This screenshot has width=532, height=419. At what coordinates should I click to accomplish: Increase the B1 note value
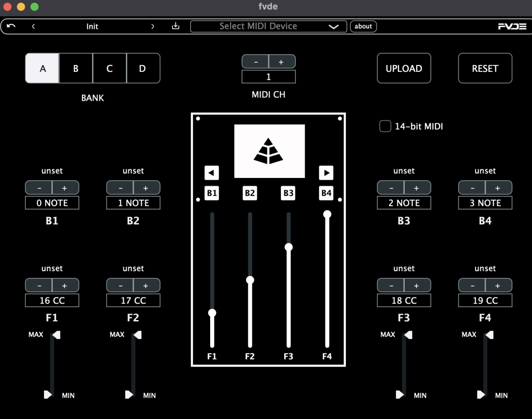65,188
